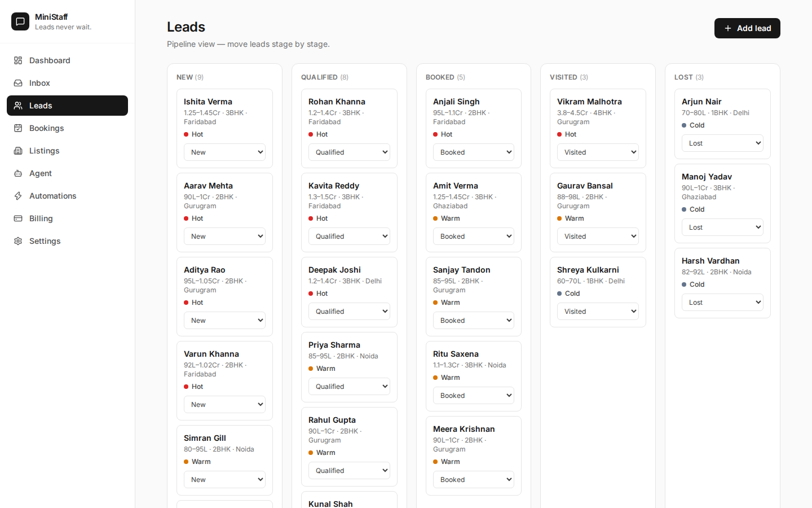Click the Inbox tray icon
The height and width of the screenshot is (508, 812).
(x=18, y=83)
